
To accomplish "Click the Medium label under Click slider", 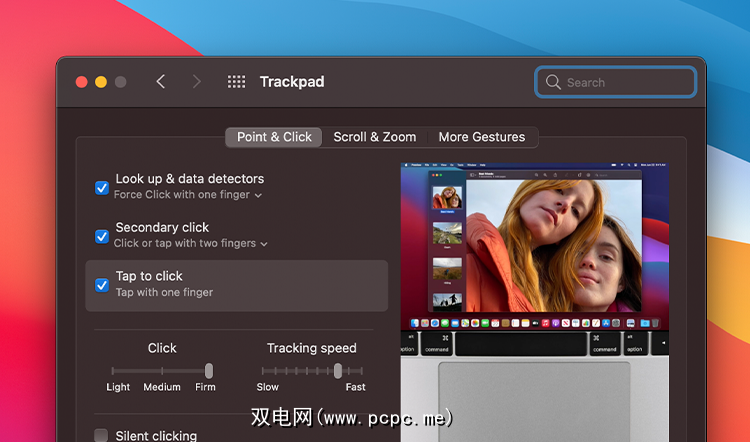I will pos(162,387).
